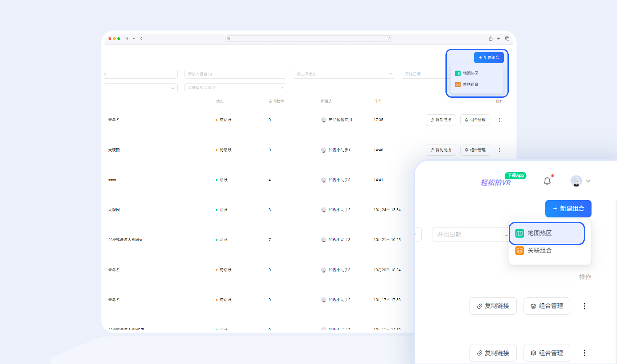617x364 pixels.
Task: Click the green 下载App badge
Action: coord(516,175)
